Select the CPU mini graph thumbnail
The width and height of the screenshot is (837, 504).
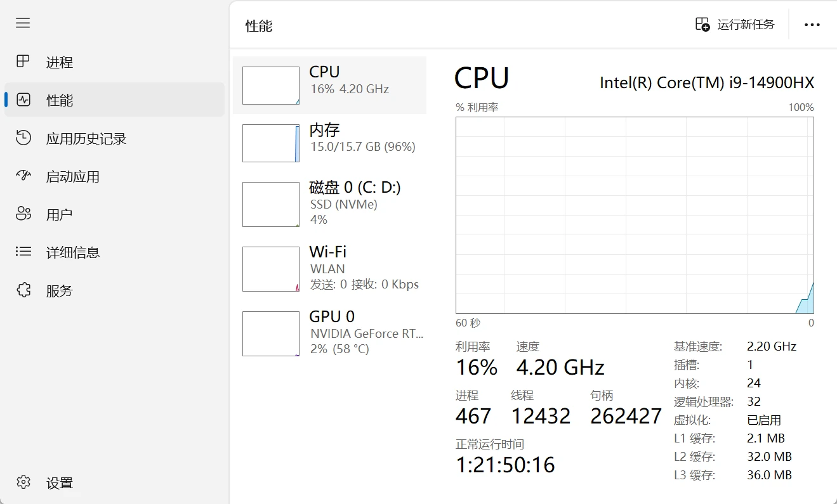coord(271,86)
